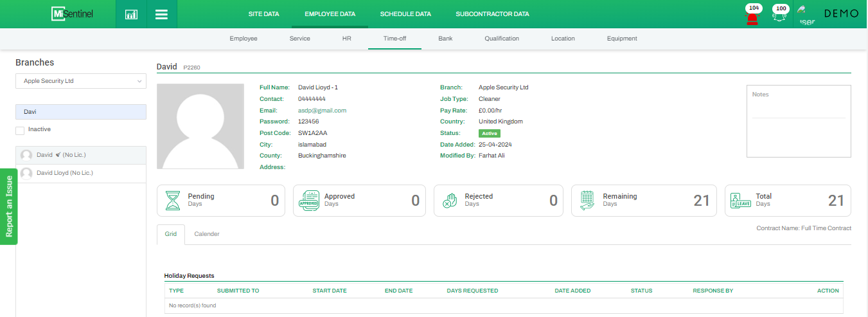This screenshot has height=317, width=868.
Task: Switch to the Qualification tab
Action: tap(502, 39)
